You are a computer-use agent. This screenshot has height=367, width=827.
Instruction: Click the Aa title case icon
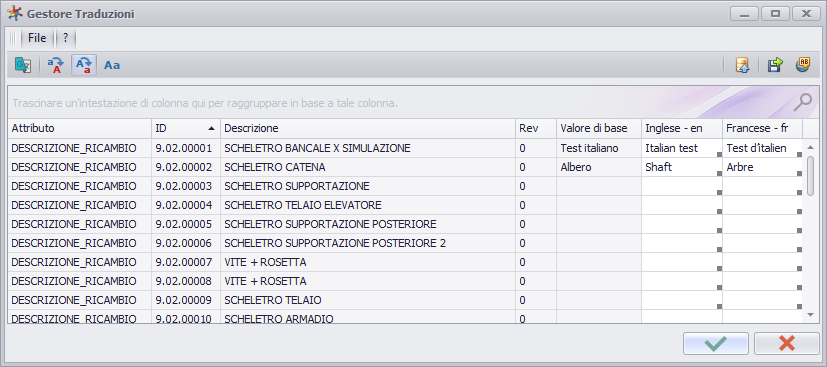point(112,65)
